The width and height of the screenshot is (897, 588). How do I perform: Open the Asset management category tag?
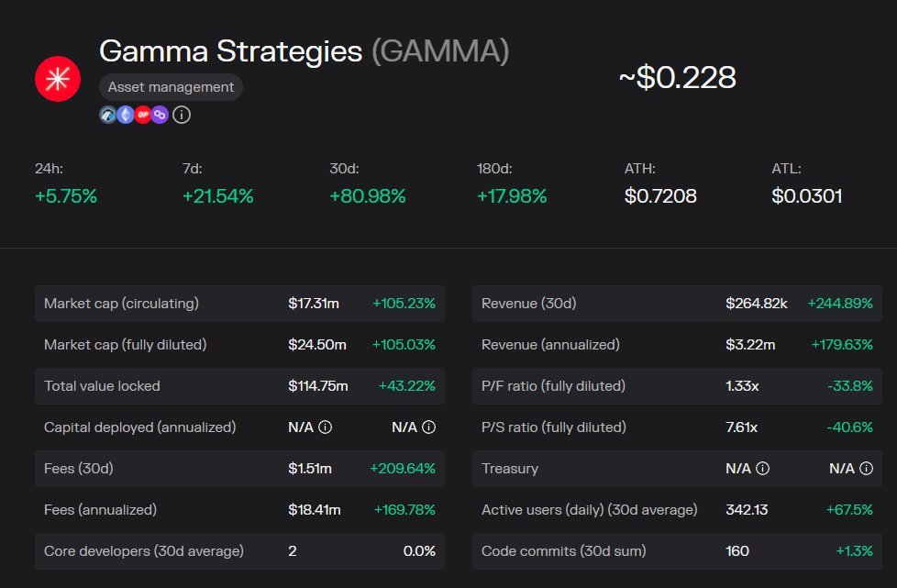(171, 87)
